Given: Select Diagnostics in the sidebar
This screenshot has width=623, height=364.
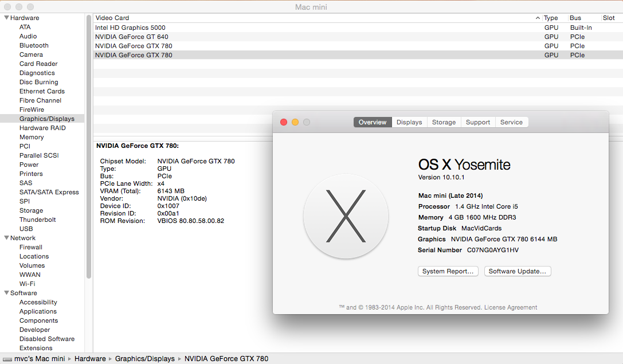Looking at the screenshot, I should tap(37, 73).
